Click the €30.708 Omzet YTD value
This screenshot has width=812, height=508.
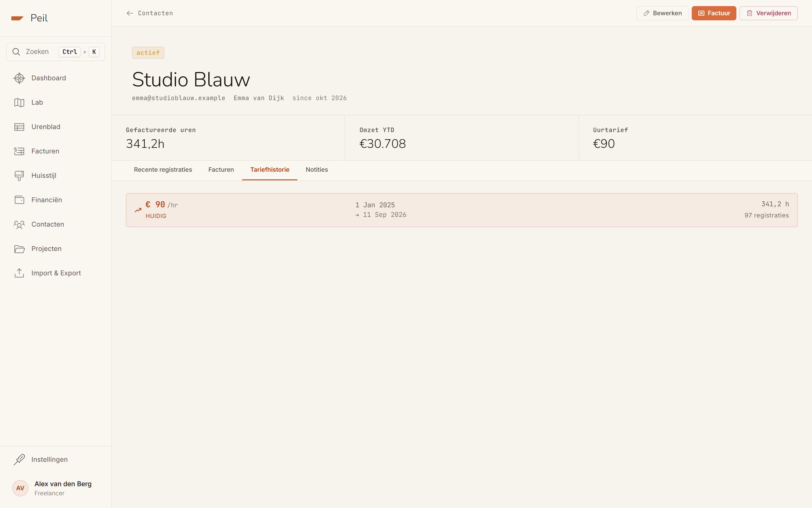(x=382, y=144)
